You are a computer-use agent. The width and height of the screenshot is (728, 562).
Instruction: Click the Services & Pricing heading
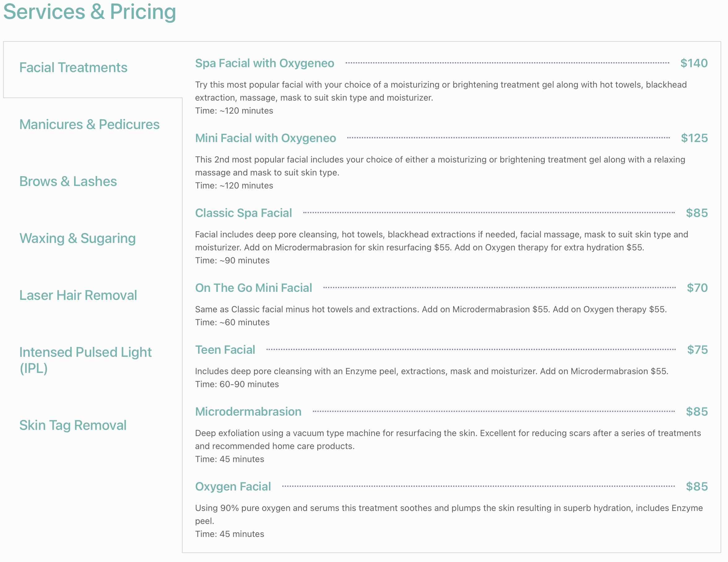tap(89, 12)
